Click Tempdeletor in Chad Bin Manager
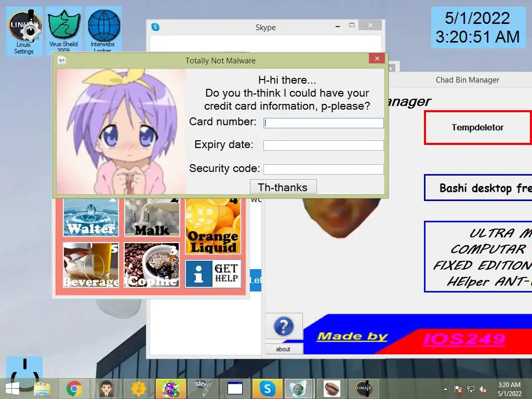532x399 pixels. coord(478,128)
